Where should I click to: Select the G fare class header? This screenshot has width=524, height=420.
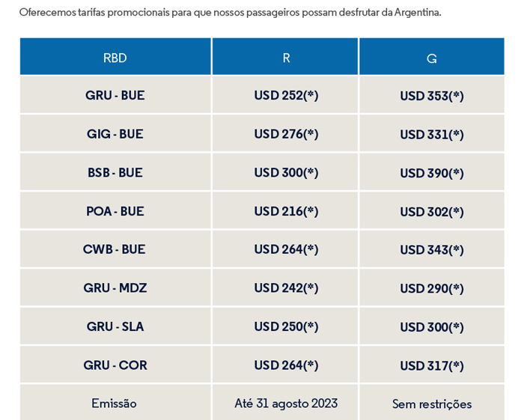(432, 56)
